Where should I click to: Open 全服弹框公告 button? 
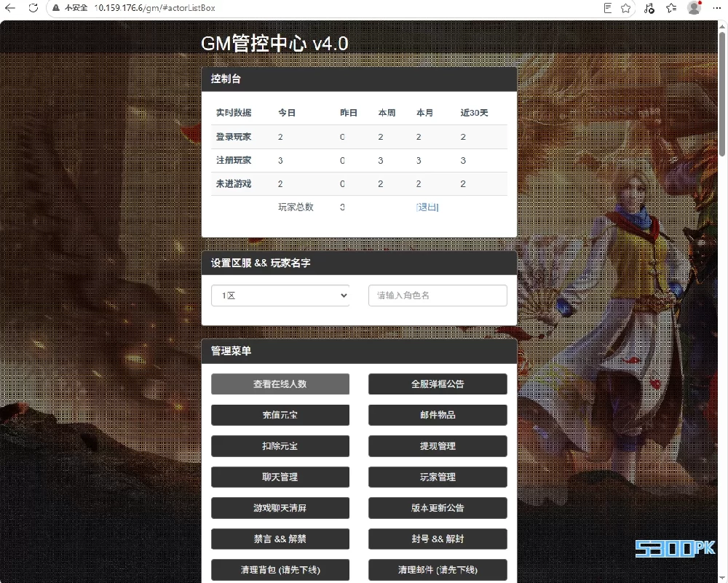pos(438,384)
